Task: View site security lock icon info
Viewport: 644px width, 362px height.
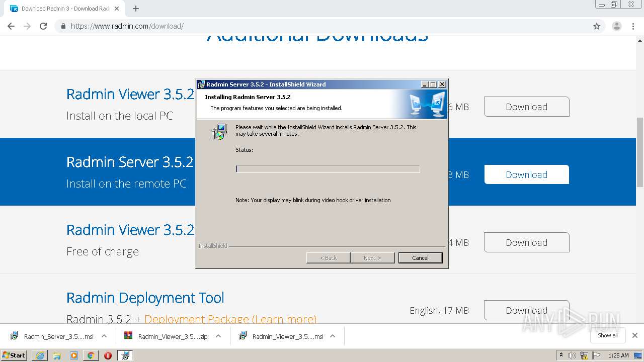Action: tap(63, 26)
